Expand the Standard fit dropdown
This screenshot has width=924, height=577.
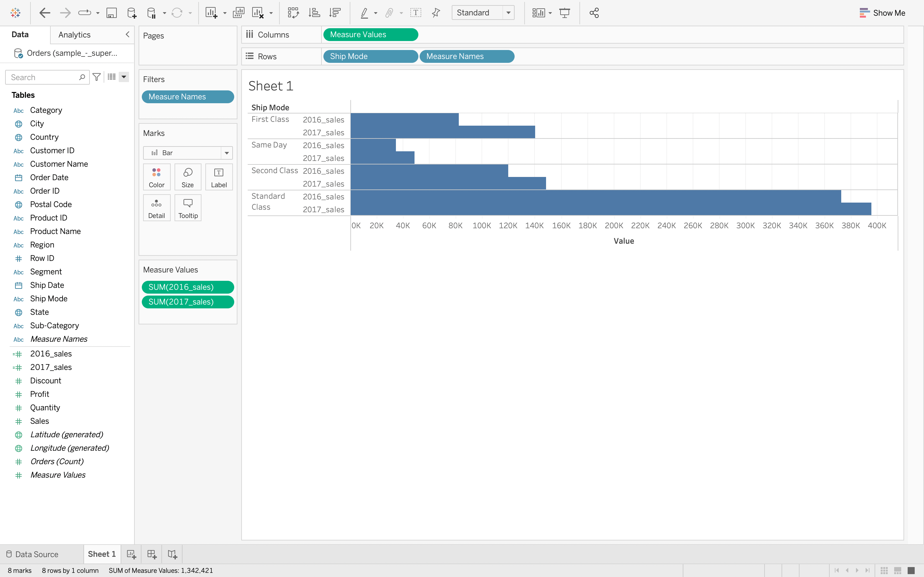508,13
